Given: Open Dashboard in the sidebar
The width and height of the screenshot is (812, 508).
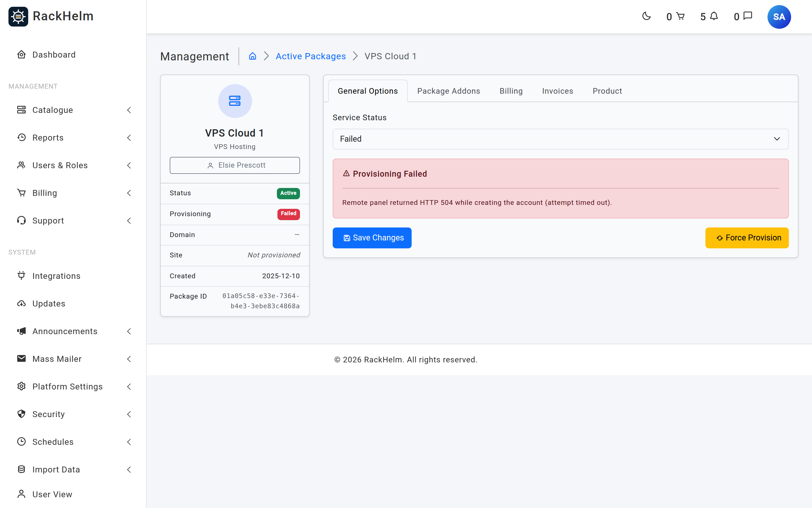Looking at the screenshot, I should pyautogui.click(x=54, y=54).
